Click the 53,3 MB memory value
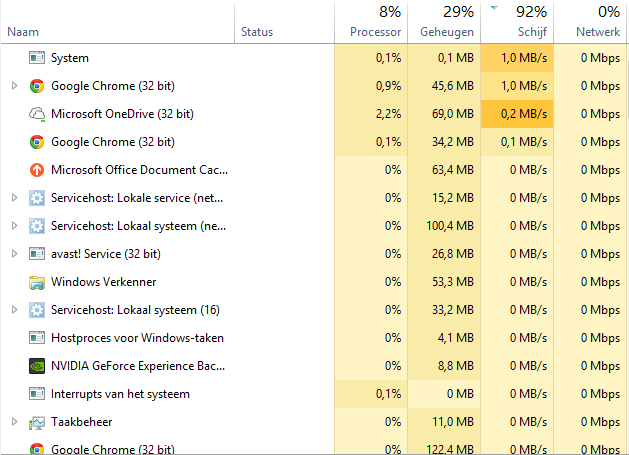629x455 pixels. tap(453, 282)
